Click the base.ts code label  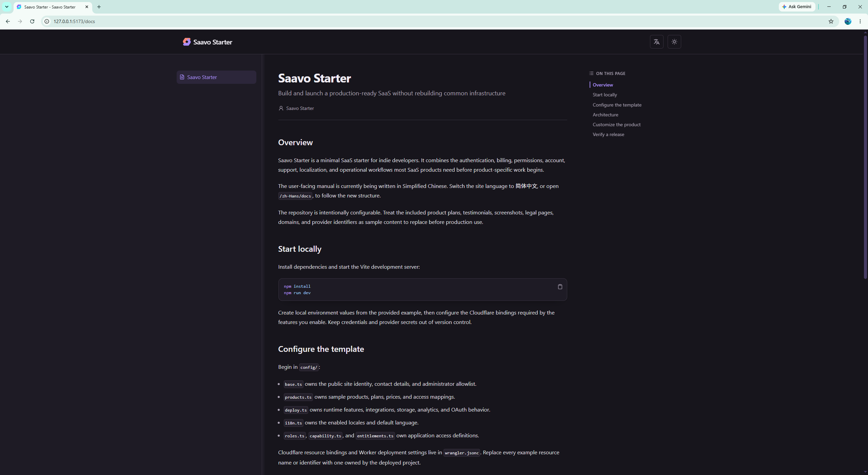pyautogui.click(x=293, y=384)
